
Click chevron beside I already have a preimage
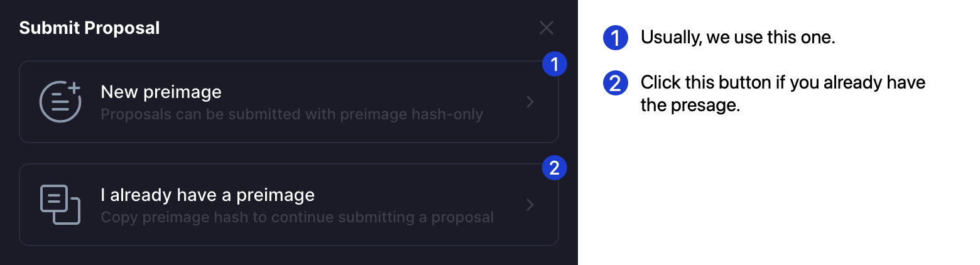(x=530, y=205)
